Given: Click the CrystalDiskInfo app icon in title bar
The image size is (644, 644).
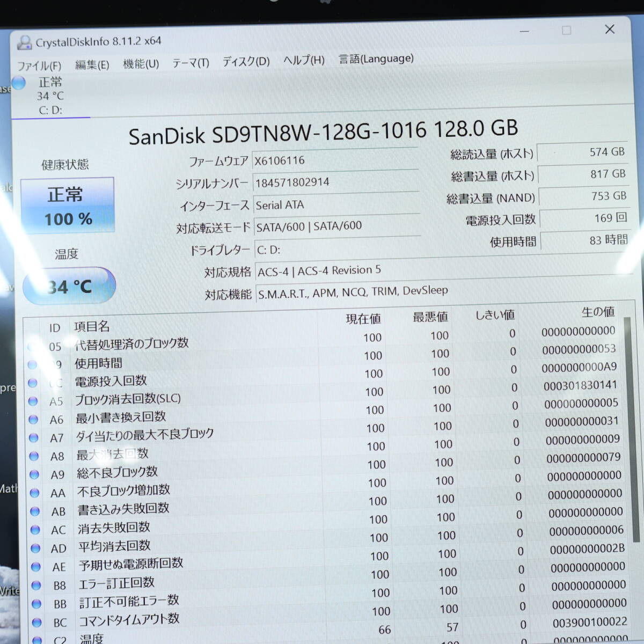Looking at the screenshot, I should point(24,42).
